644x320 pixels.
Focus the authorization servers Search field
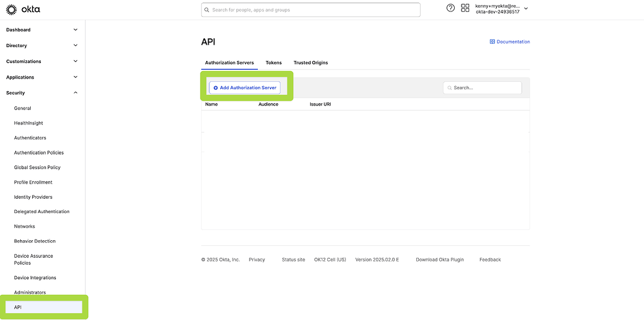click(x=482, y=88)
